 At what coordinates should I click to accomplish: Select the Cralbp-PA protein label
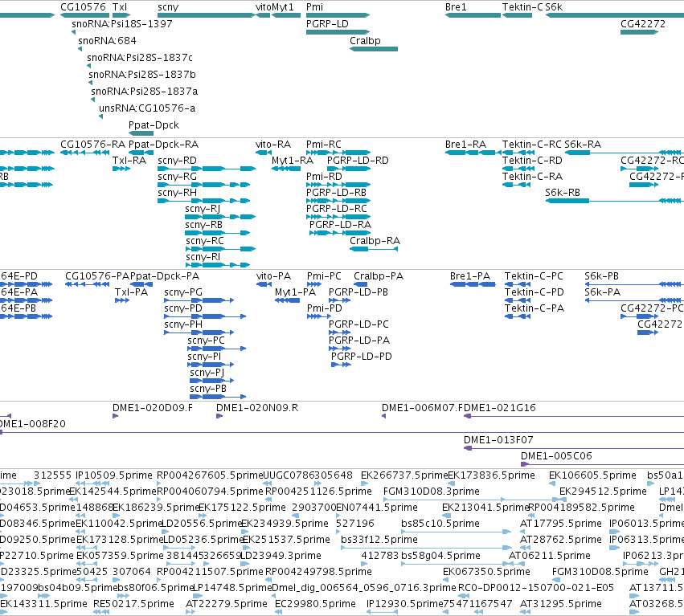[x=379, y=276]
